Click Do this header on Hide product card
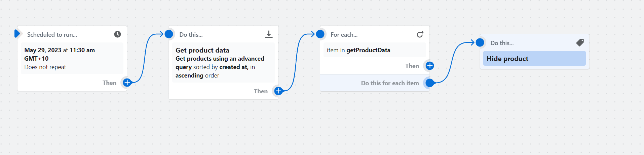The image size is (644, 155). click(502, 43)
